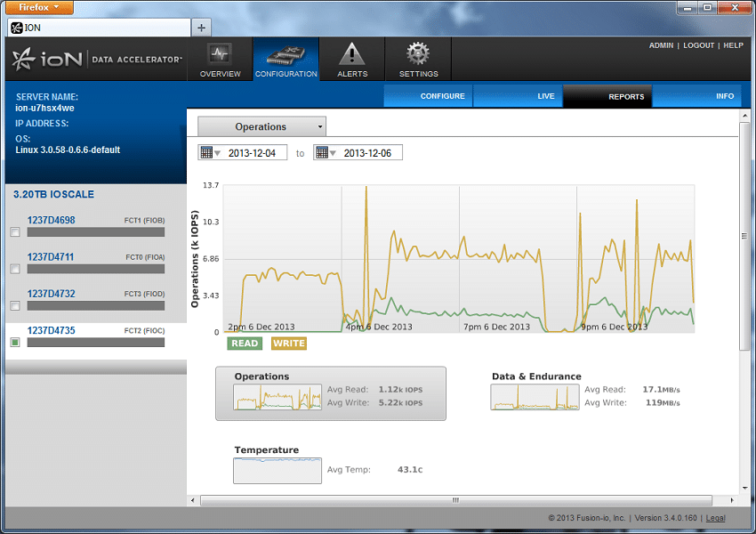The height and width of the screenshot is (534, 756).
Task: Select the Operations thumbnail chart
Action: [277, 397]
